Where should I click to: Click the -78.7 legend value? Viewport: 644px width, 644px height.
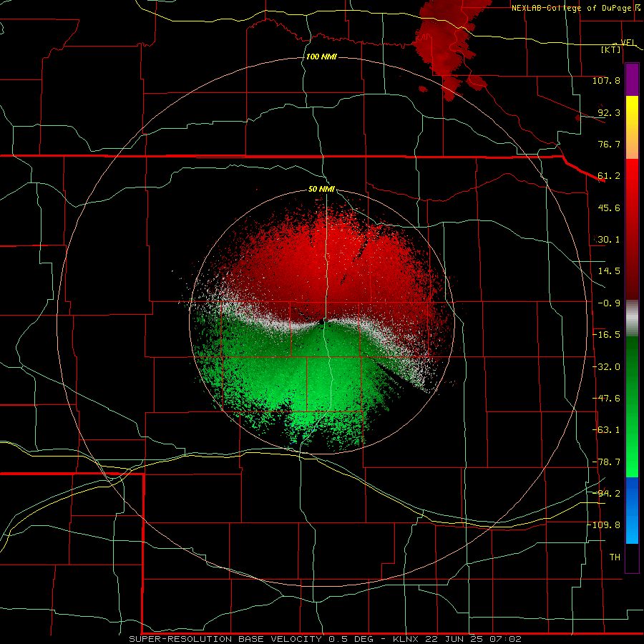pos(606,462)
